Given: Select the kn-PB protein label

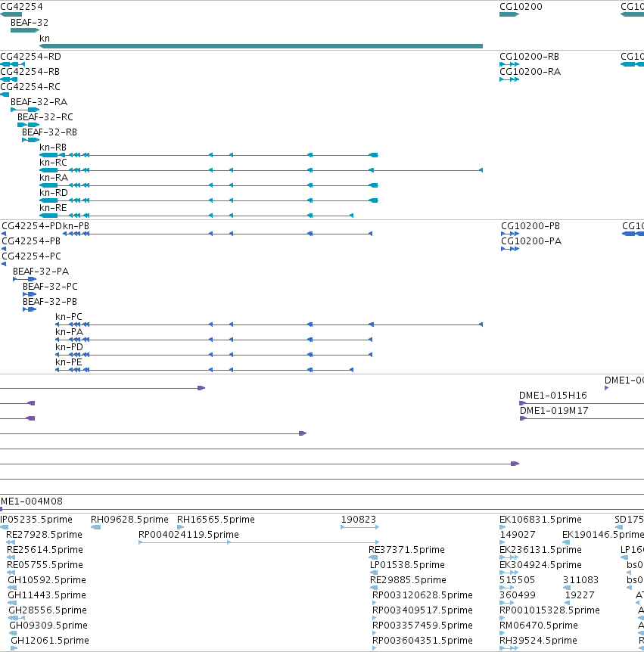Looking at the screenshot, I should point(76,226).
